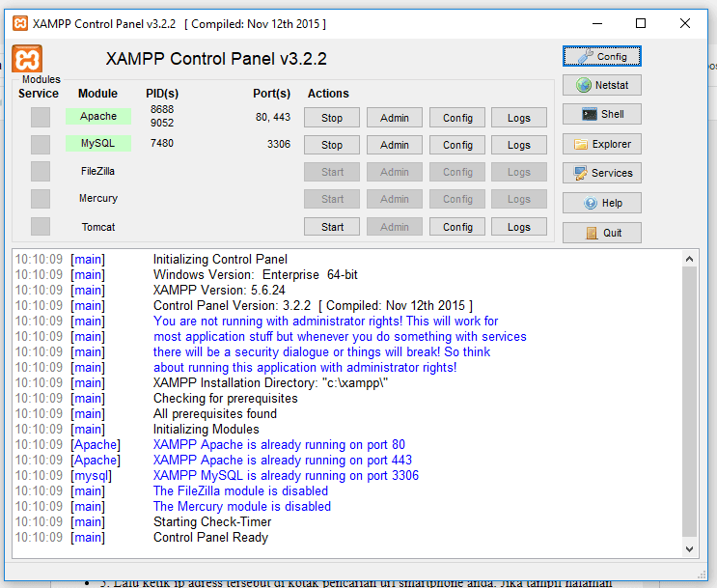Open Netstat from the side panel
Viewport: 717px width, 588px height.
click(602, 85)
